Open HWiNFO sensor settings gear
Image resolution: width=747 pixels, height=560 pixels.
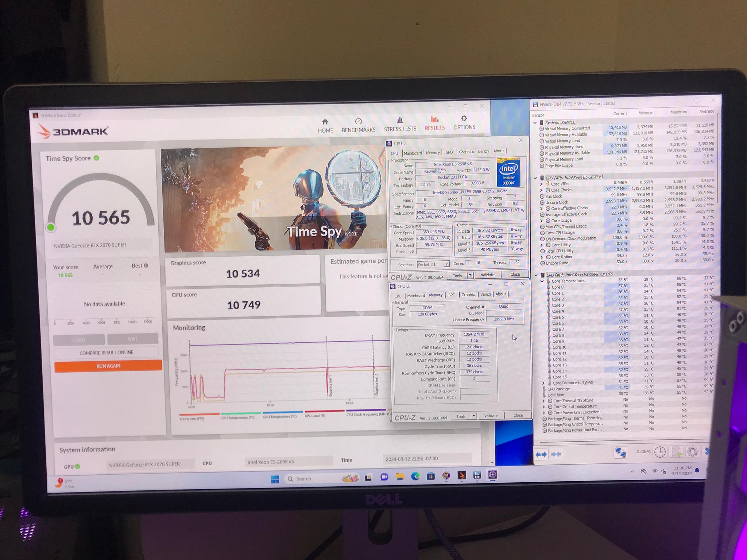(x=692, y=451)
